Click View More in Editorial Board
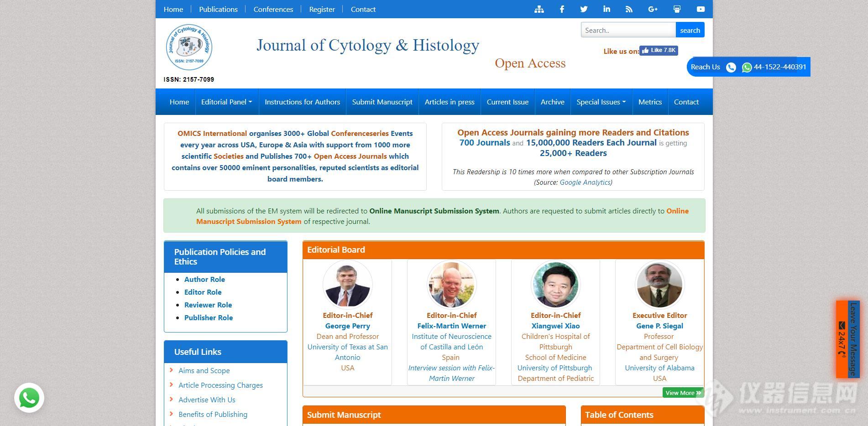868x426 pixels. pyautogui.click(x=683, y=393)
